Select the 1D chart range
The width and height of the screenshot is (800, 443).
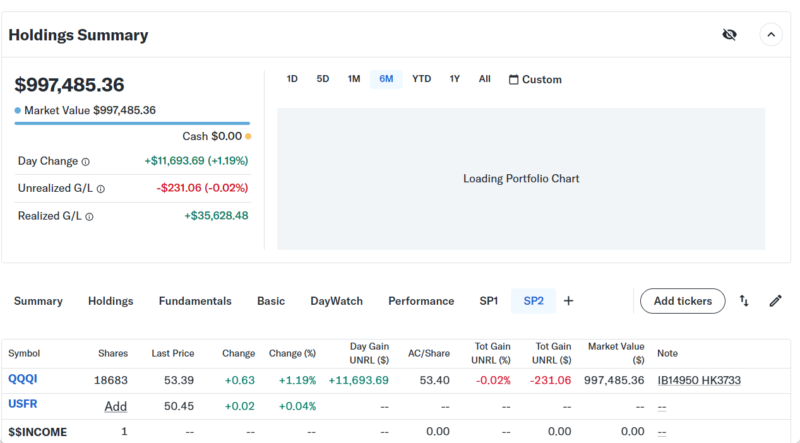coord(292,79)
